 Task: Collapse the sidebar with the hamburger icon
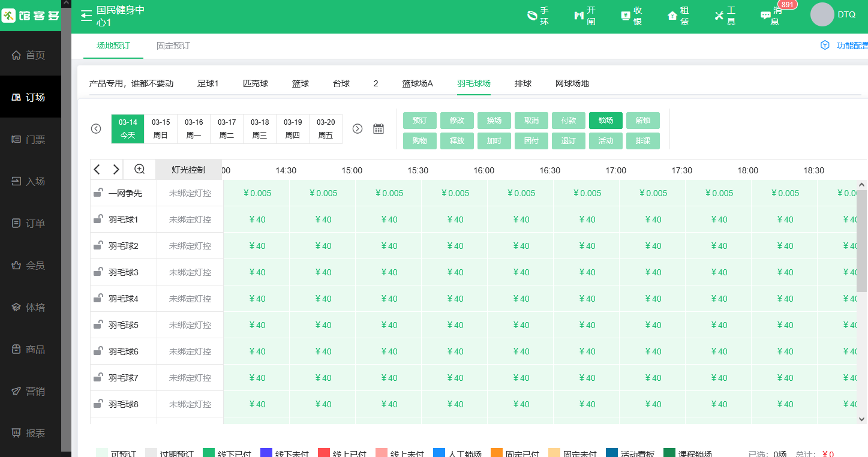85,14
